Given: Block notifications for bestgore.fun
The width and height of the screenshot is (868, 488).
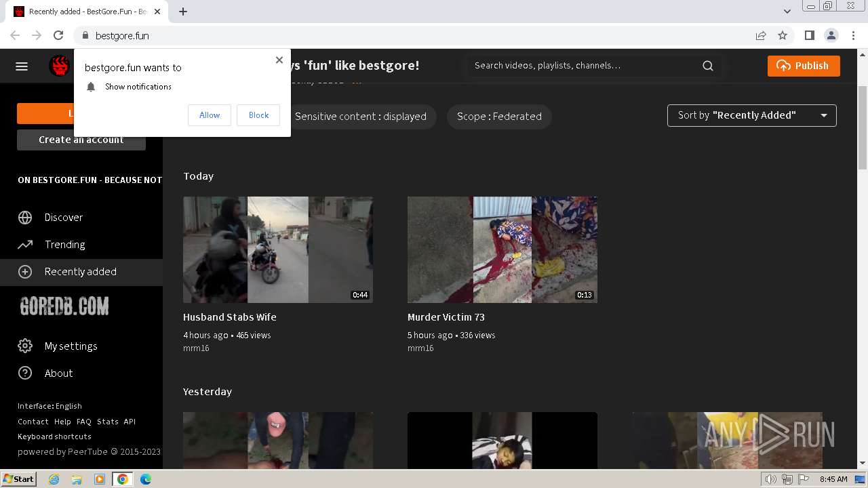Looking at the screenshot, I should tap(258, 115).
